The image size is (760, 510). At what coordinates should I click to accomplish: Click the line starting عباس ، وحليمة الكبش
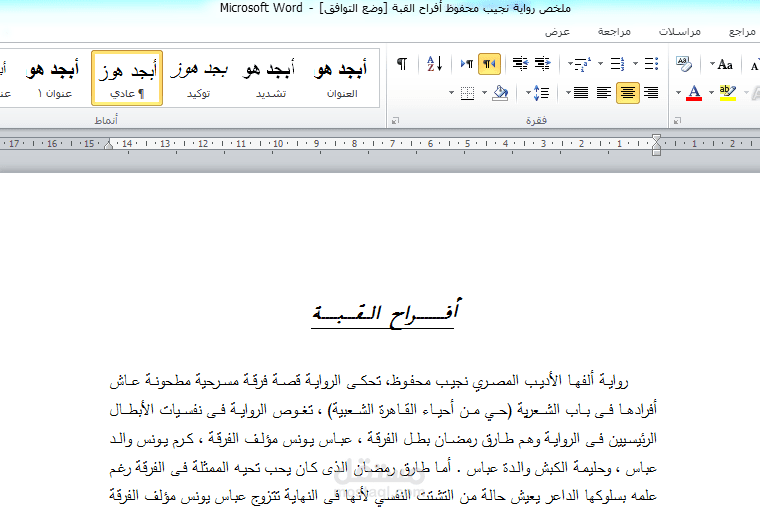click(383, 468)
